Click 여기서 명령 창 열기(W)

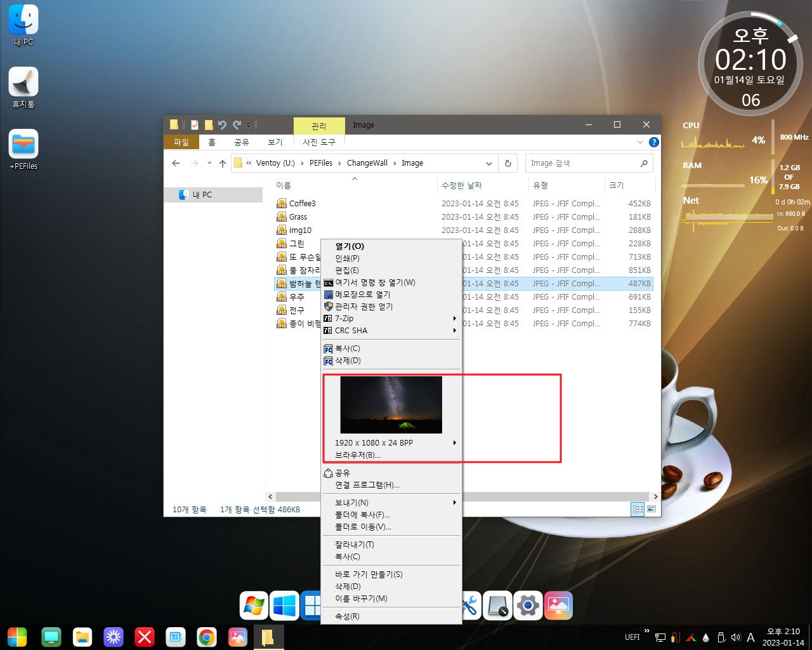pos(391,282)
